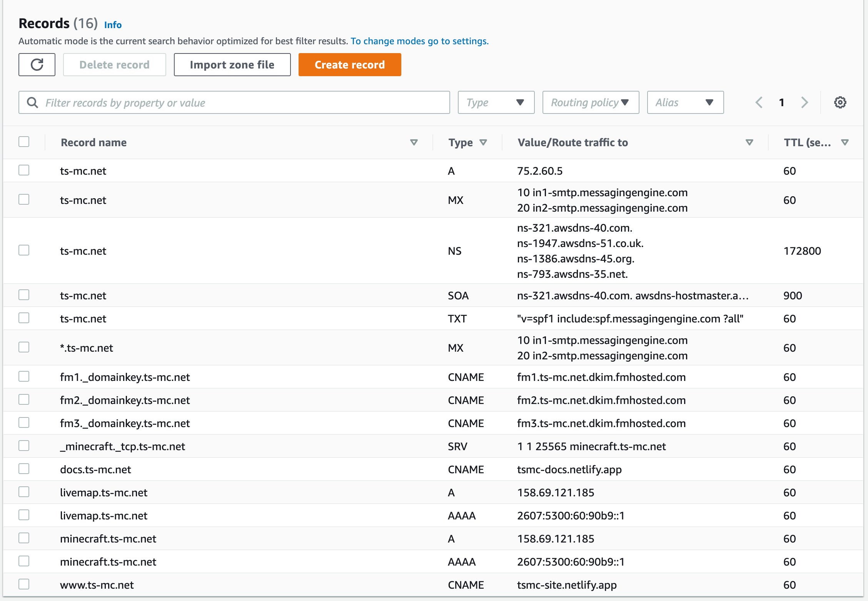Viewport: 868px width, 601px height.
Task: Sort by Record name column arrow
Action: pos(414,142)
